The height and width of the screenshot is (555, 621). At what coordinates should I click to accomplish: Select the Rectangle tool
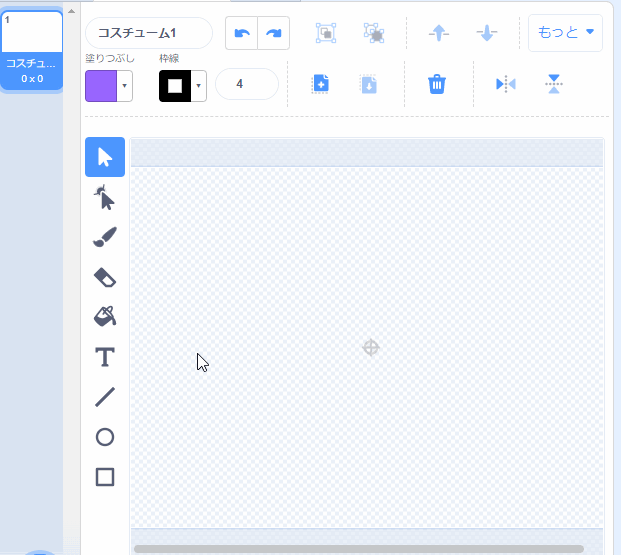coord(105,477)
